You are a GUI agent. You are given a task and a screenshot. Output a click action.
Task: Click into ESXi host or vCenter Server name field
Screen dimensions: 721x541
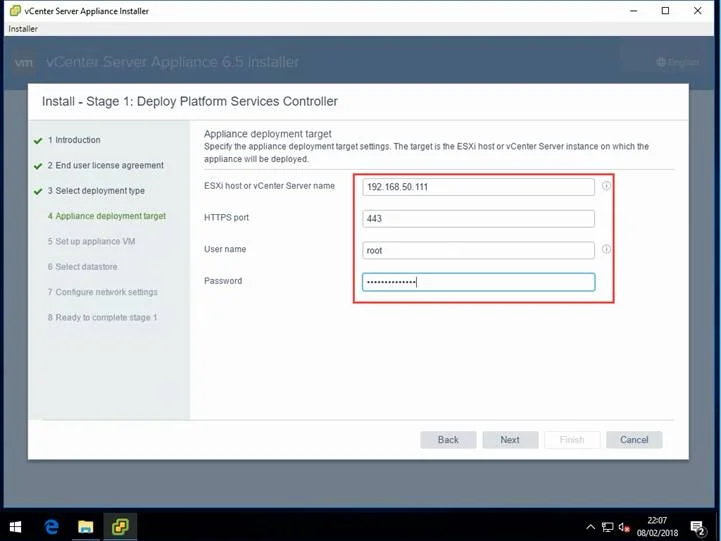[478, 187]
